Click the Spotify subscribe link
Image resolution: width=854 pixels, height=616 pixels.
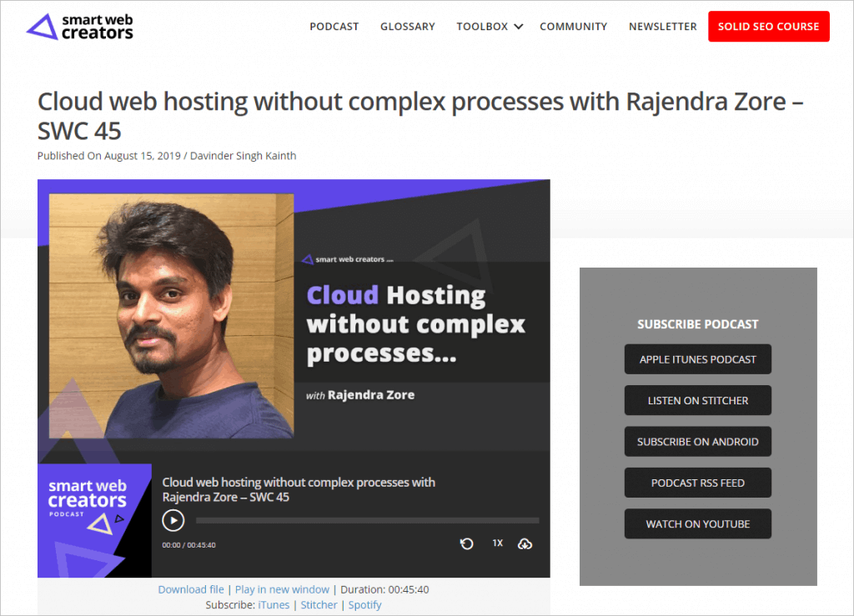point(364,605)
